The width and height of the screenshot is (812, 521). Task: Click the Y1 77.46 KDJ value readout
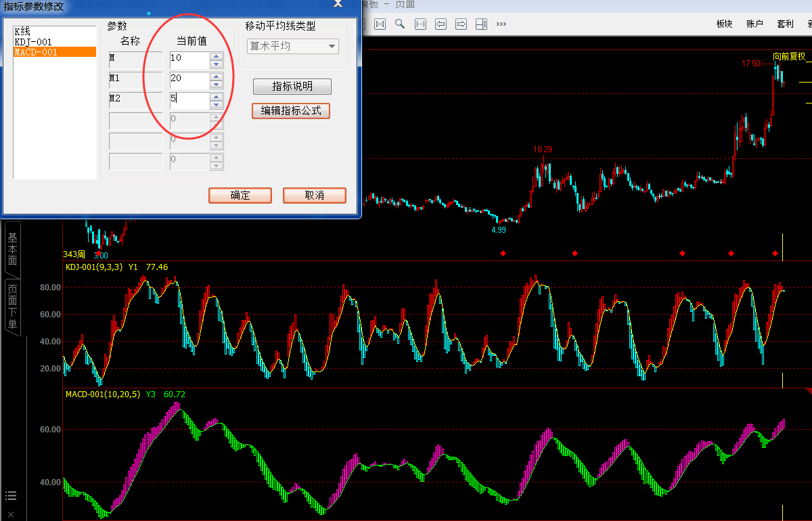point(148,267)
